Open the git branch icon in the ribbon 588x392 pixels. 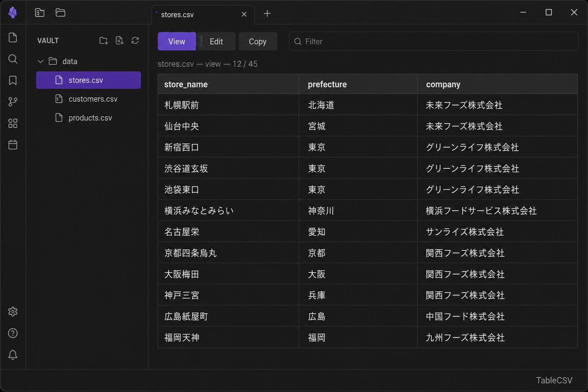pos(13,102)
